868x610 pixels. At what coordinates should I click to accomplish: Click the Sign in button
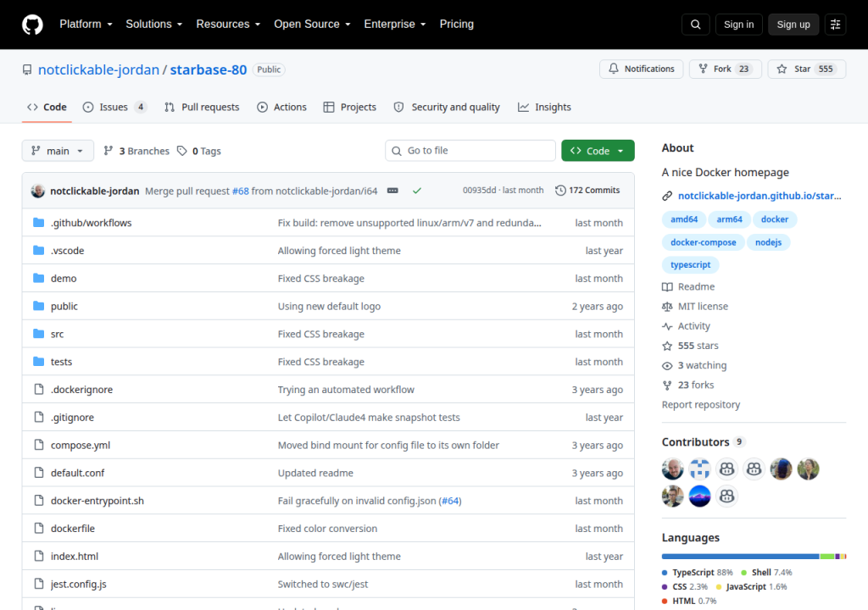click(x=738, y=25)
